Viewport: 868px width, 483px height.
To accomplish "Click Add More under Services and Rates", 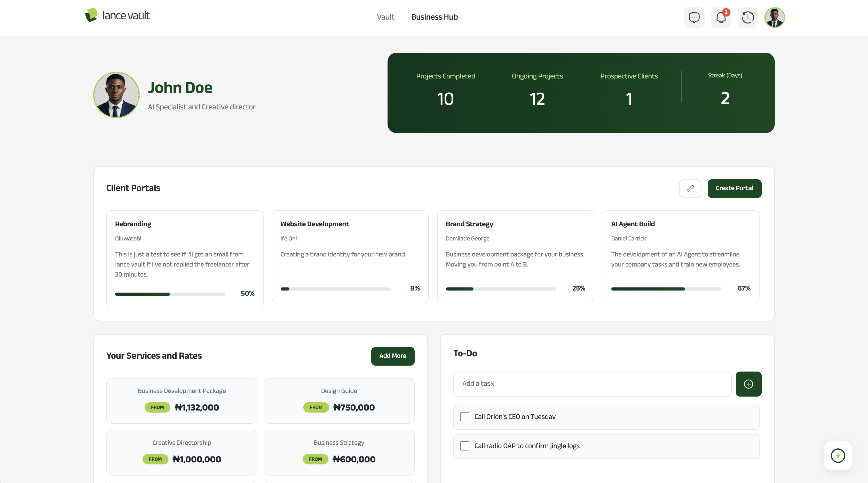I will tap(392, 356).
